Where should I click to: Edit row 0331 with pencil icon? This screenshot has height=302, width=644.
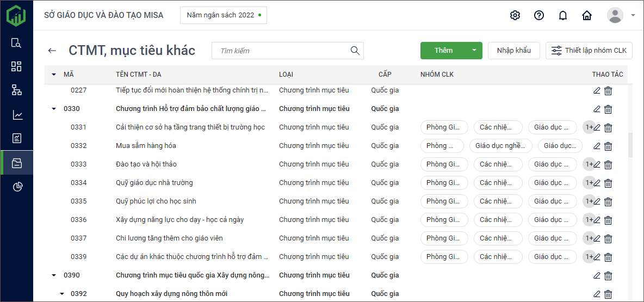[x=597, y=127]
